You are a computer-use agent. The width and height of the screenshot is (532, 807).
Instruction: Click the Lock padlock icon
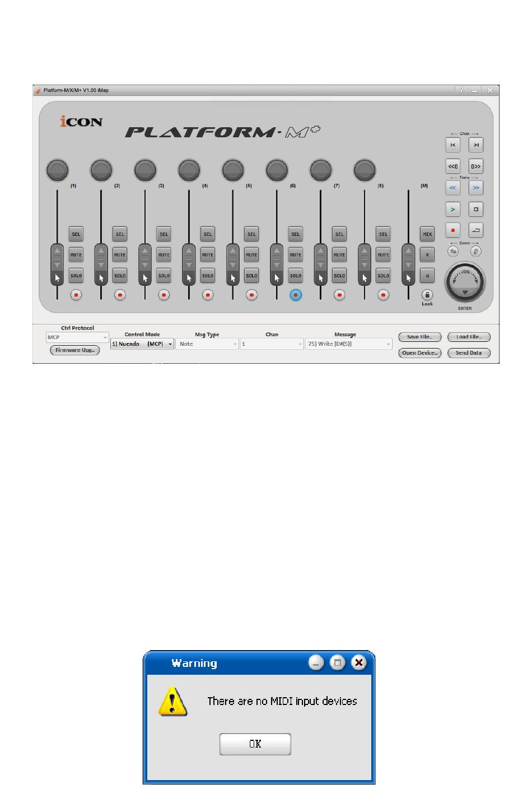(x=427, y=295)
